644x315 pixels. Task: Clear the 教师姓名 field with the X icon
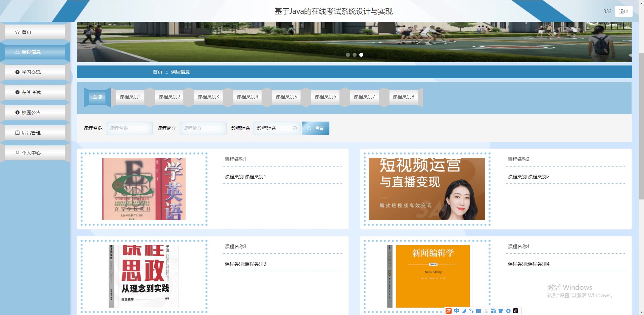(x=294, y=128)
